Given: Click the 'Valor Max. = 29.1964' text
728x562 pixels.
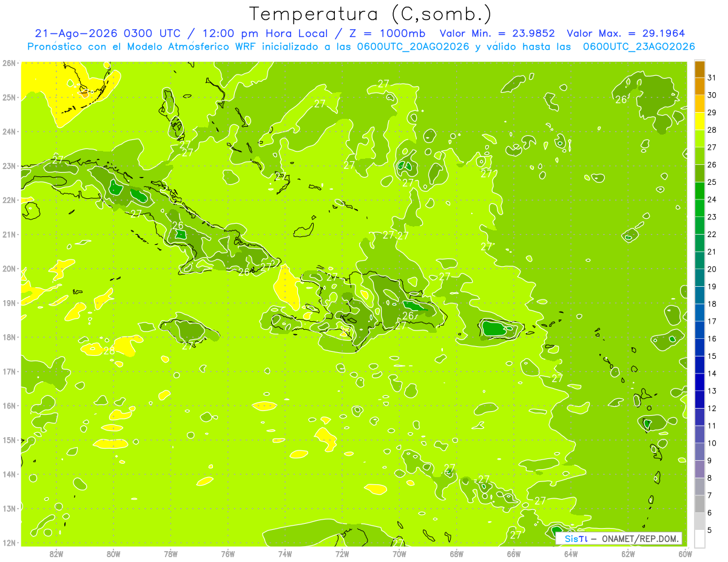Looking at the screenshot, I should click(x=625, y=33).
